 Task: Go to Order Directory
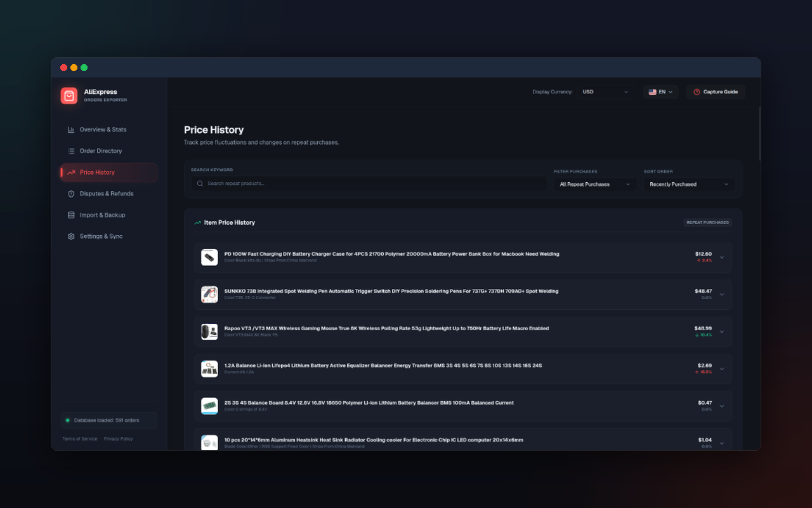pos(108,151)
